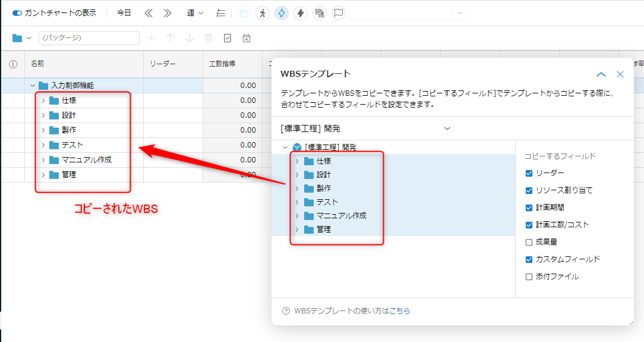Click the info icon in table header

coord(12,64)
